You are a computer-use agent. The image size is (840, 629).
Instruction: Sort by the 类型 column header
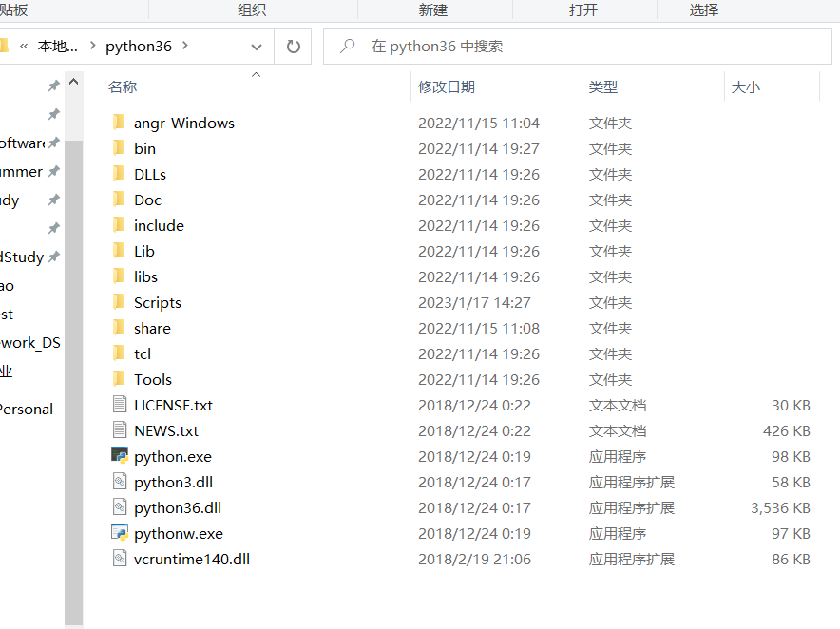coord(602,86)
